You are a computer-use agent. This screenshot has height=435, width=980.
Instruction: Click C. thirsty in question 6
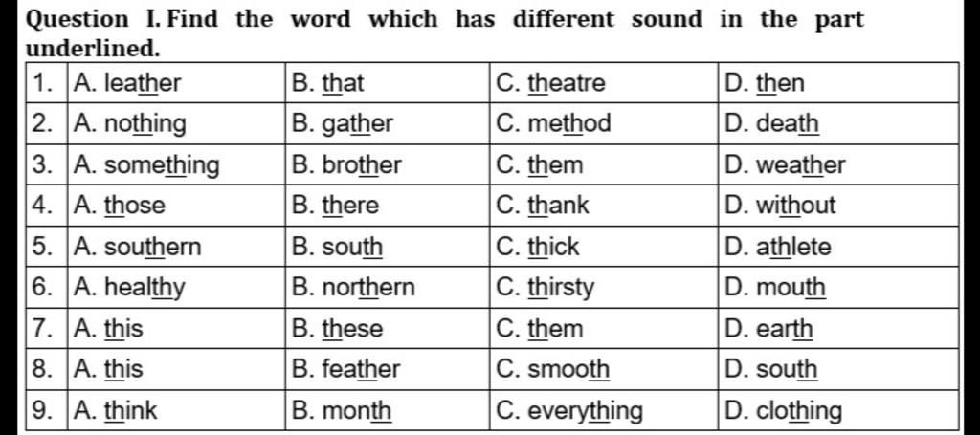(x=545, y=289)
